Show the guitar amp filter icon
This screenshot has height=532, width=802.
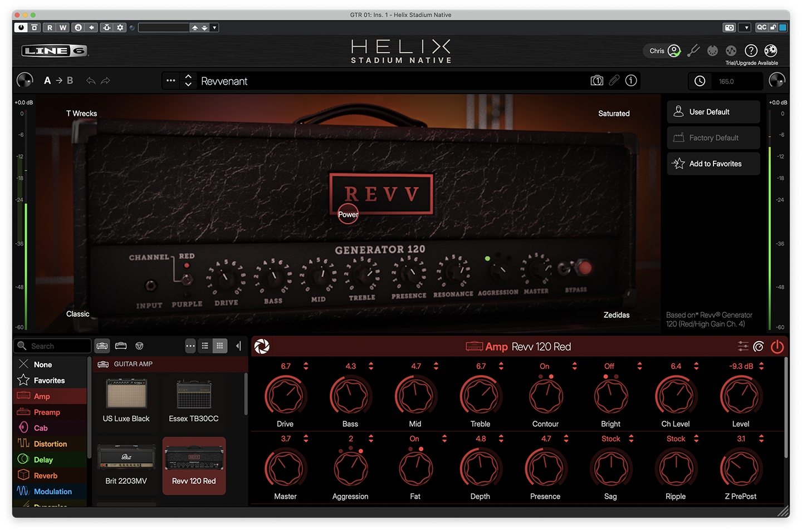[x=102, y=346]
